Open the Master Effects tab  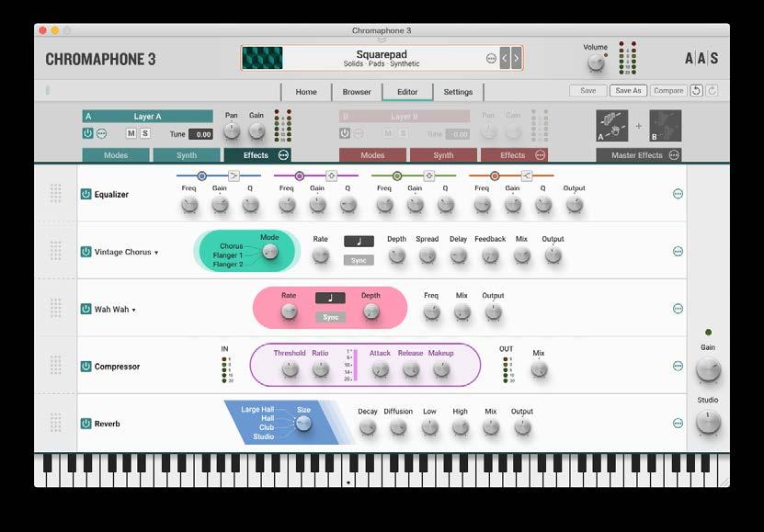click(637, 155)
